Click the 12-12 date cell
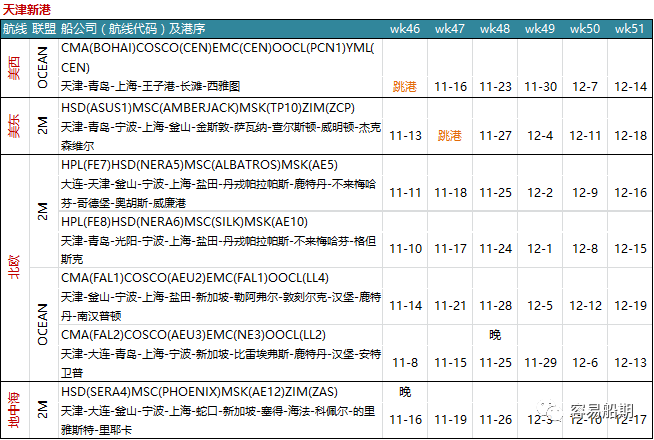Viewport: 654px width, 440px height. click(586, 306)
